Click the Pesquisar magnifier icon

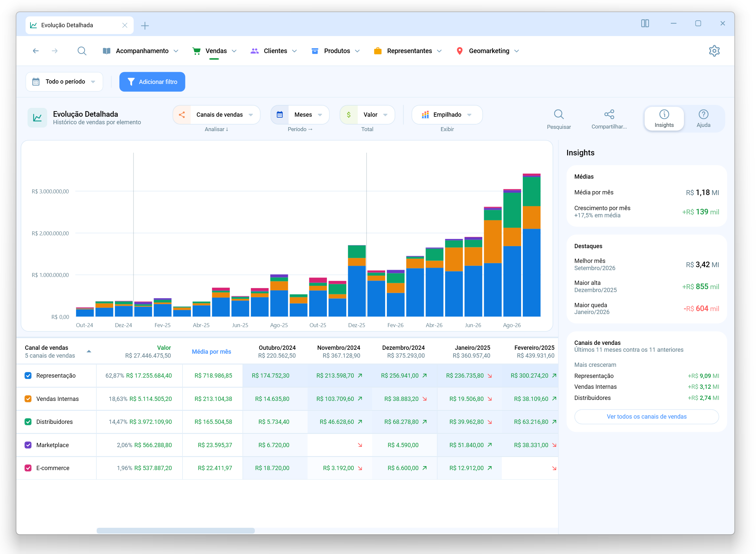pos(558,115)
